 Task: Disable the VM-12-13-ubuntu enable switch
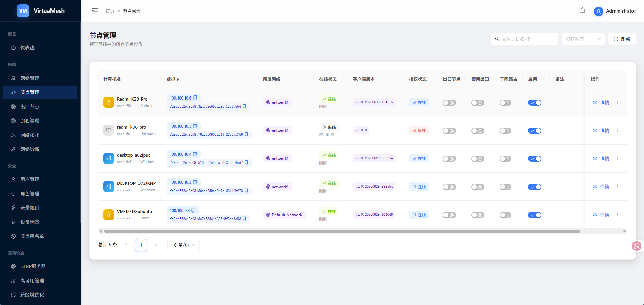coord(535,215)
